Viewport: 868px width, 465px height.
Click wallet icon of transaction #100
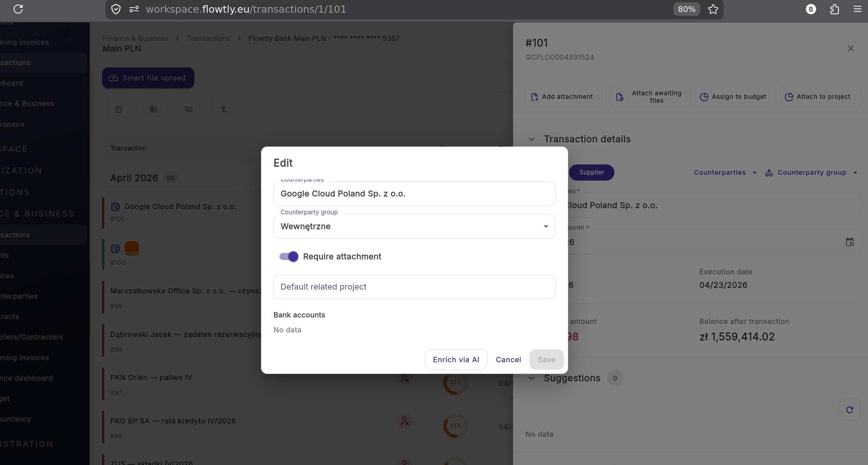click(116, 249)
